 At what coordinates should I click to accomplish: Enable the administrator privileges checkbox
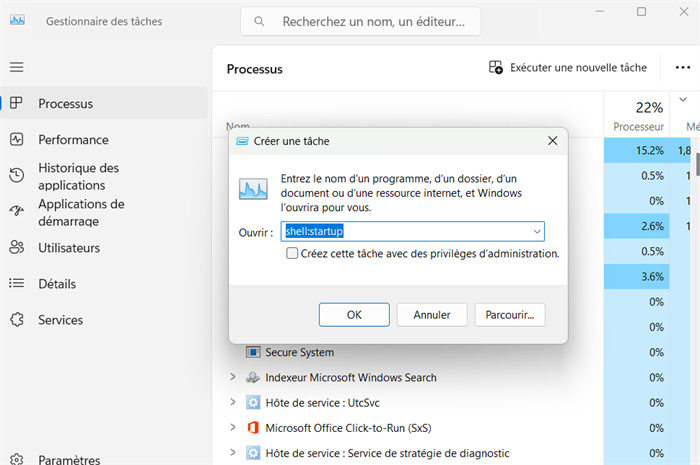(x=292, y=254)
